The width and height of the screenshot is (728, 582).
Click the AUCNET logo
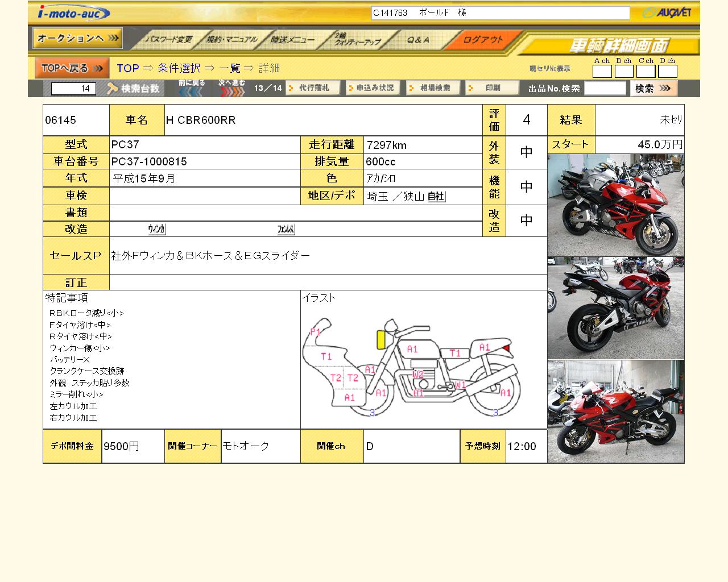pos(667,13)
